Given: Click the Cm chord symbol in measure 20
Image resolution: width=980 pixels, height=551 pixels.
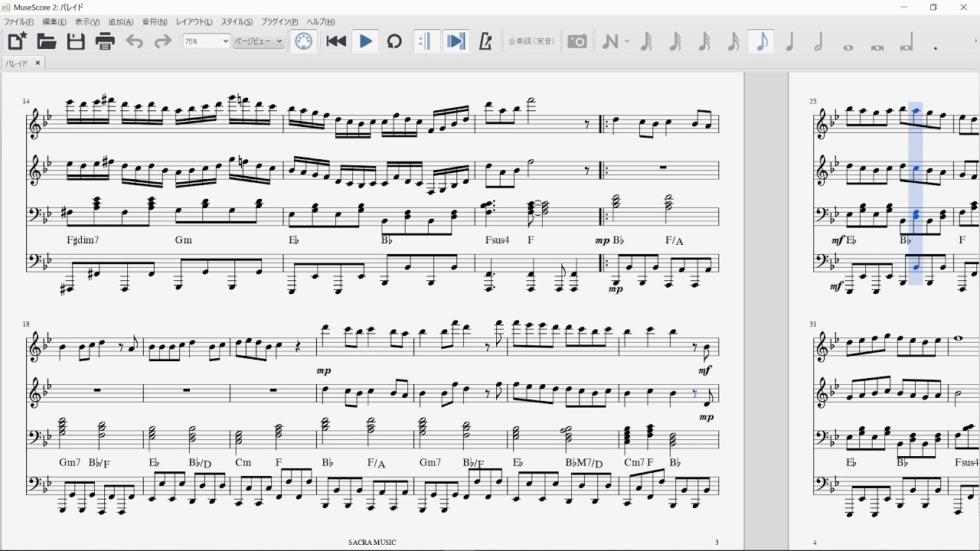Looking at the screenshot, I should [x=243, y=463].
